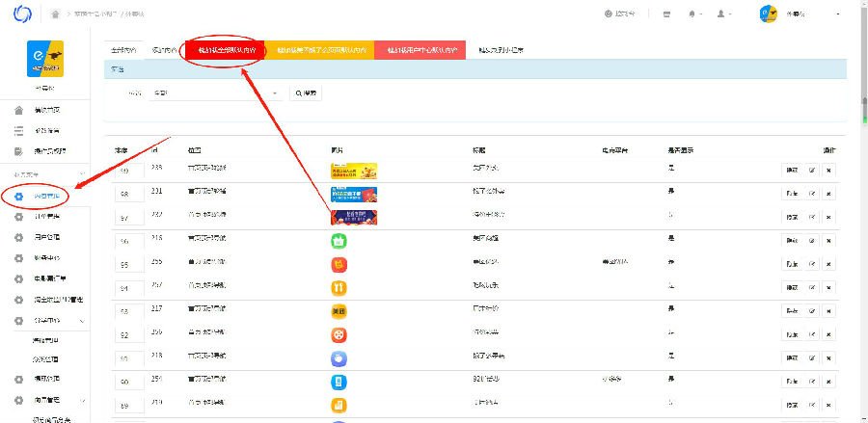This screenshot has width=868, height=423.
Task: Click the delete X icon in row 231
Action: (828, 194)
